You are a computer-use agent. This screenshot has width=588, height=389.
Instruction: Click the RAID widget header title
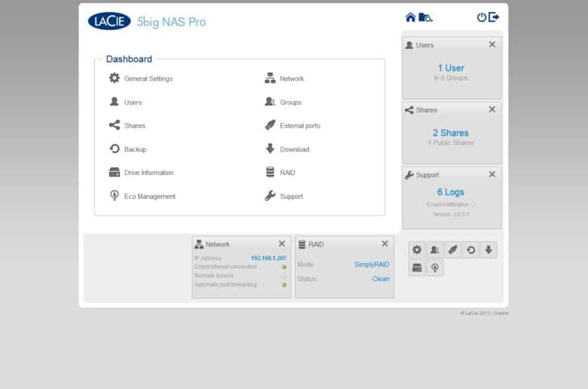pos(316,244)
